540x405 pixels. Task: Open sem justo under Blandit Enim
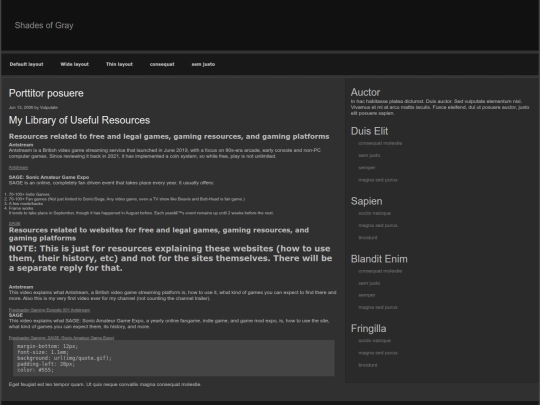[369, 283]
